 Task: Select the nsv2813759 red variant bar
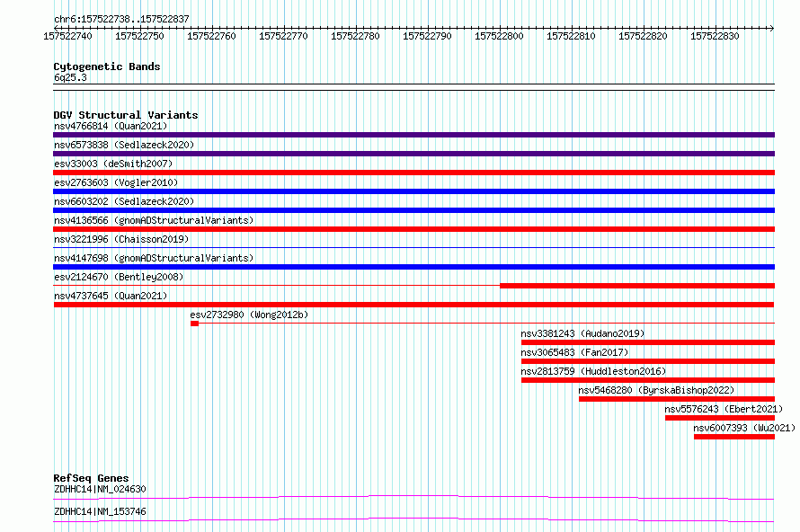pos(648,380)
